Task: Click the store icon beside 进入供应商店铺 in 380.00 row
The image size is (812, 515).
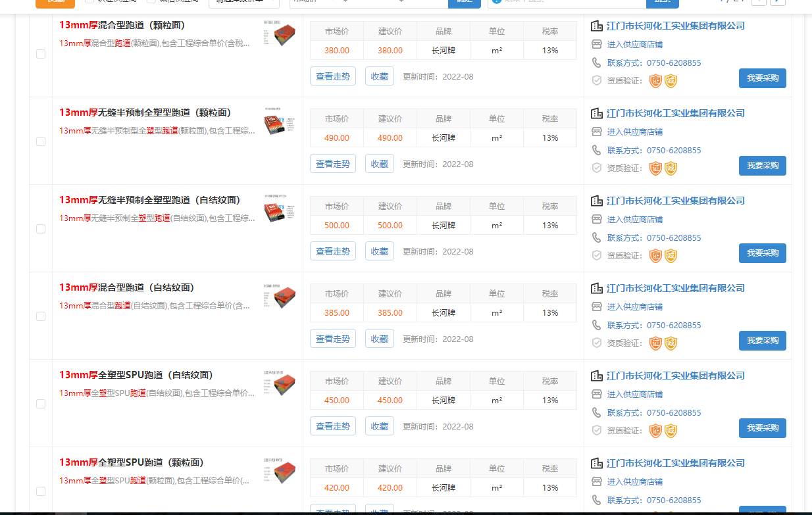Action: [597, 44]
